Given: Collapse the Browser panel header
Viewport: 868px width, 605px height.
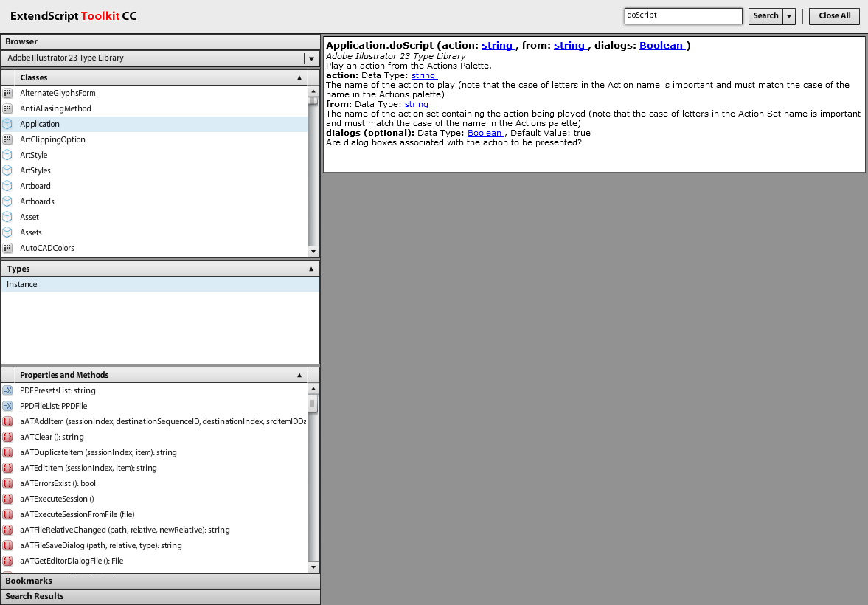Looking at the screenshot, I should click(x=160, y=41).
